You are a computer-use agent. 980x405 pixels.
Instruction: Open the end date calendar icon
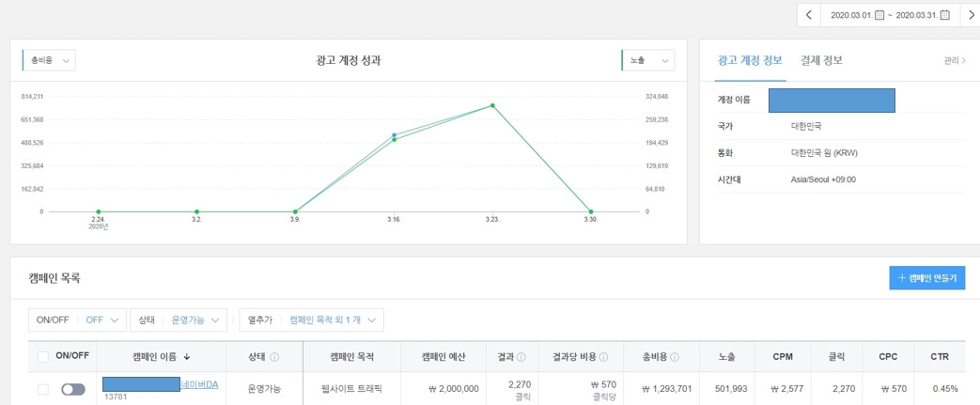pos(944,15)
